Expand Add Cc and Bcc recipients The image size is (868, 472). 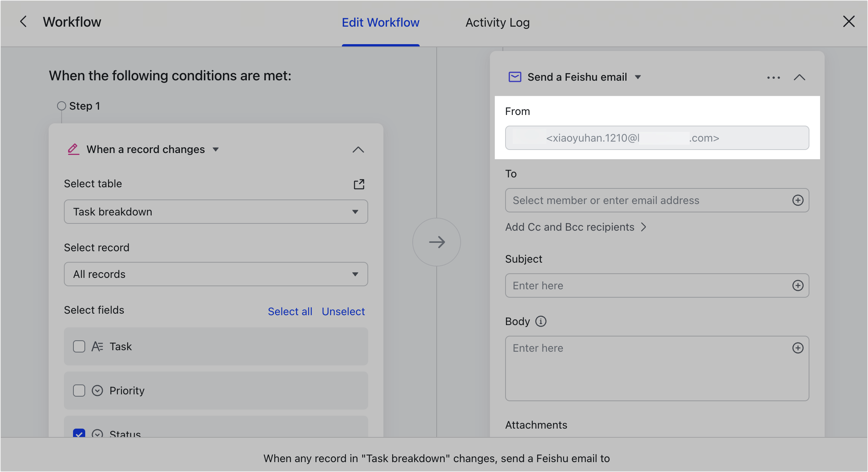tap(575, 227)
